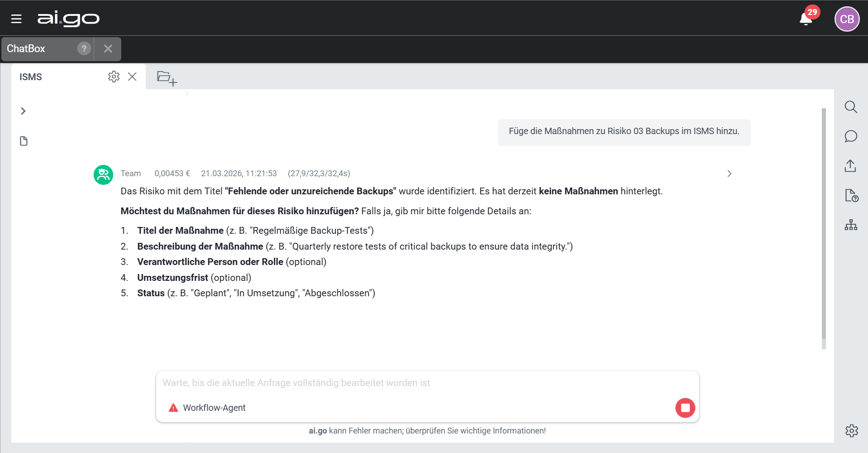
Task: Open the hamburger main menu
Action: point(16,19)
